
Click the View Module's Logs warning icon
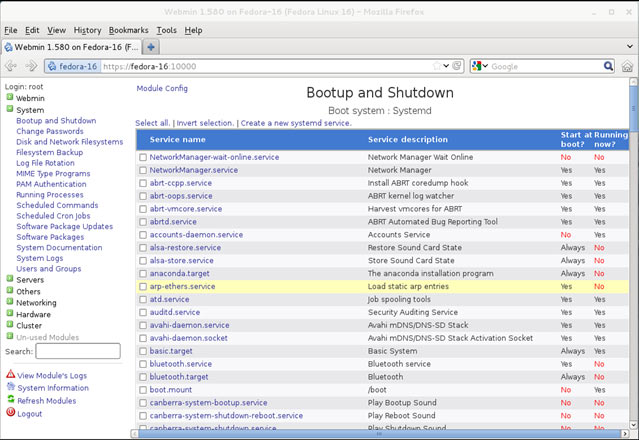11,374
